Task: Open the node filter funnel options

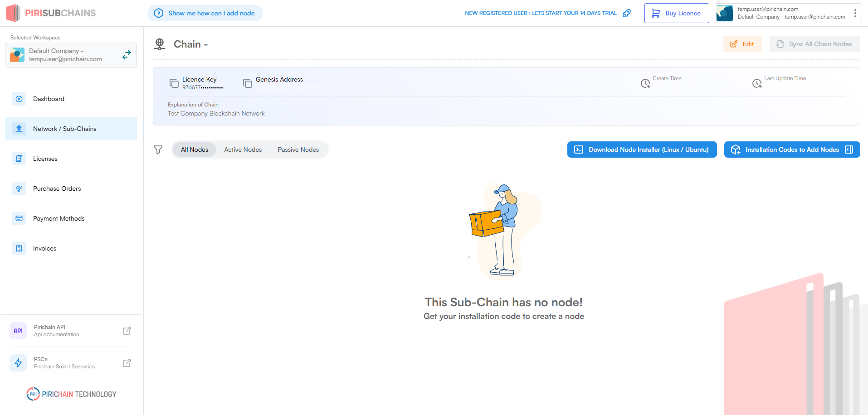Action: [x=158, y=150]
